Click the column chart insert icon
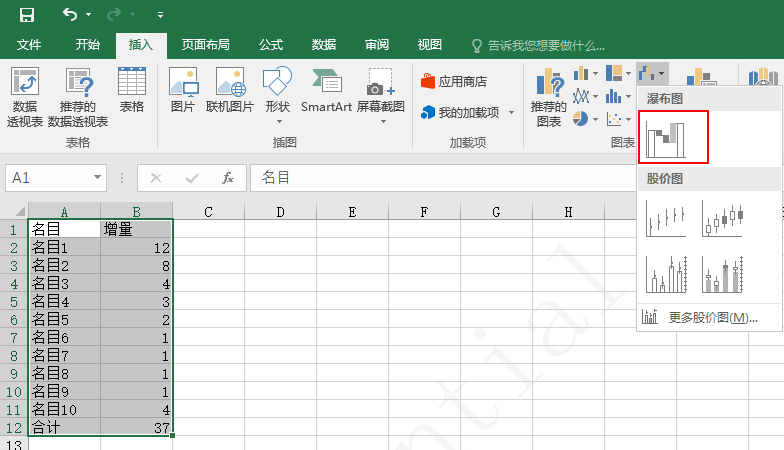Viewport: 784px width, 450px height. [580, 74]
